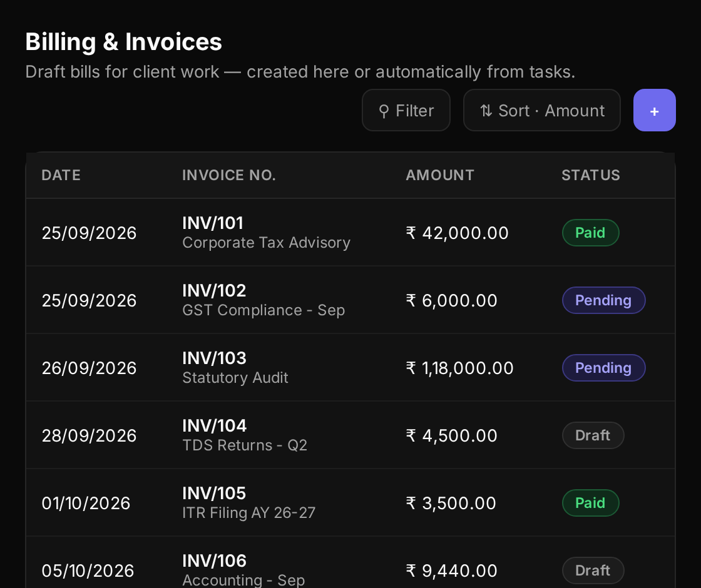Click the amount ₹ 9,440.00
The image size is (701, 588).
point(451,570)
